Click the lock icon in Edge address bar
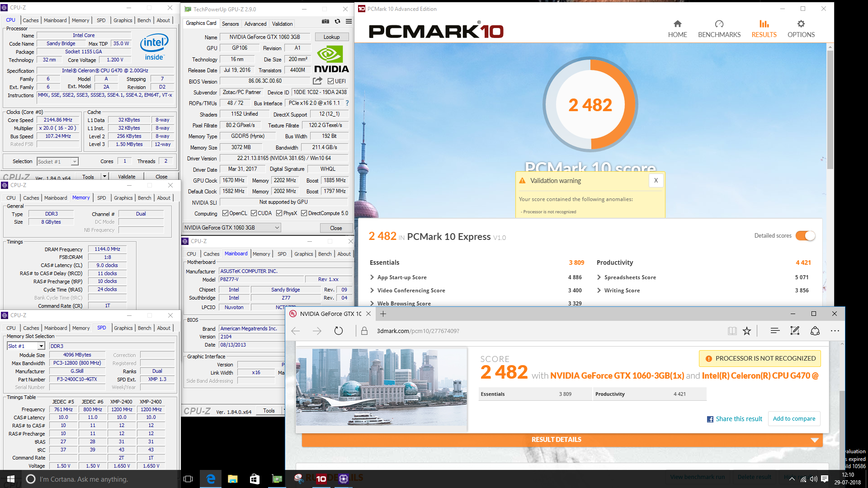Image resolution: width=868 pixels, height=488 pixels. point(364,331)
